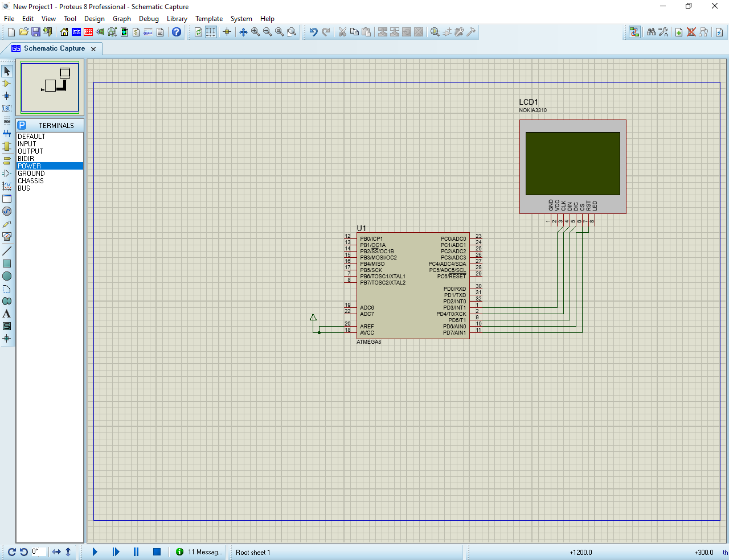Click the overview thumbnail preview
Screen dimensions: 729x560
50,88
